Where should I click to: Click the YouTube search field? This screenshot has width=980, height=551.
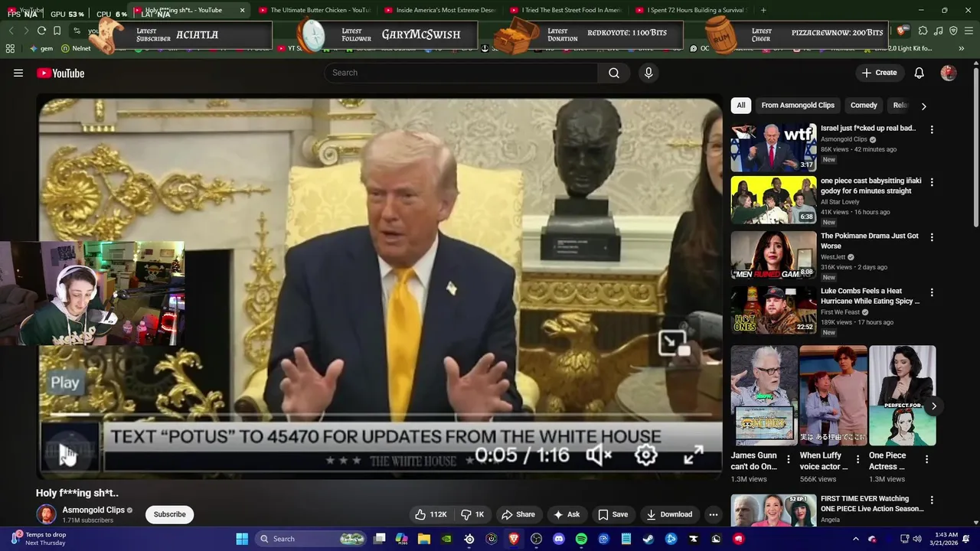[x=461, y=73]
